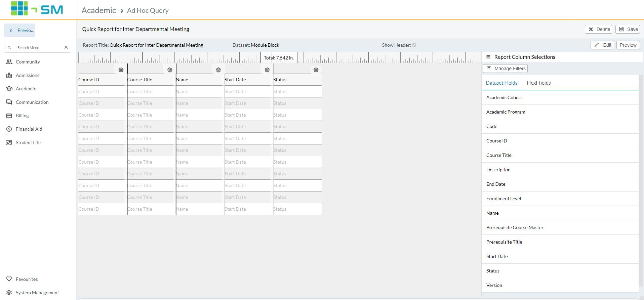The width and height of the screenshot is (644, 300).
Task: Toggle the Show Header checkbox
Action: click(x=414, y=45)
